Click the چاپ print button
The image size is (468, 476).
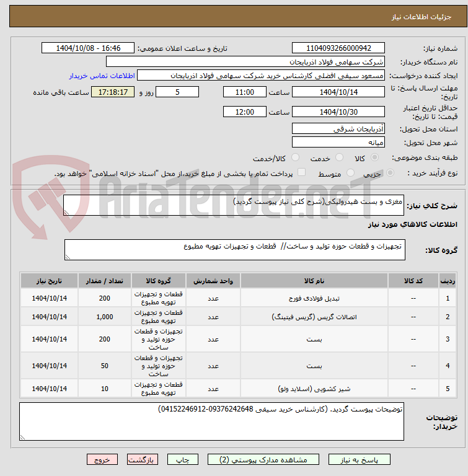pos(182,460)
